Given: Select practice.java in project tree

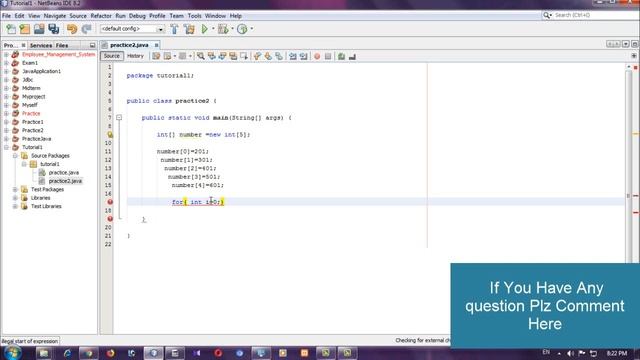Looking at the screenshot, I should [x=64, y=173].
